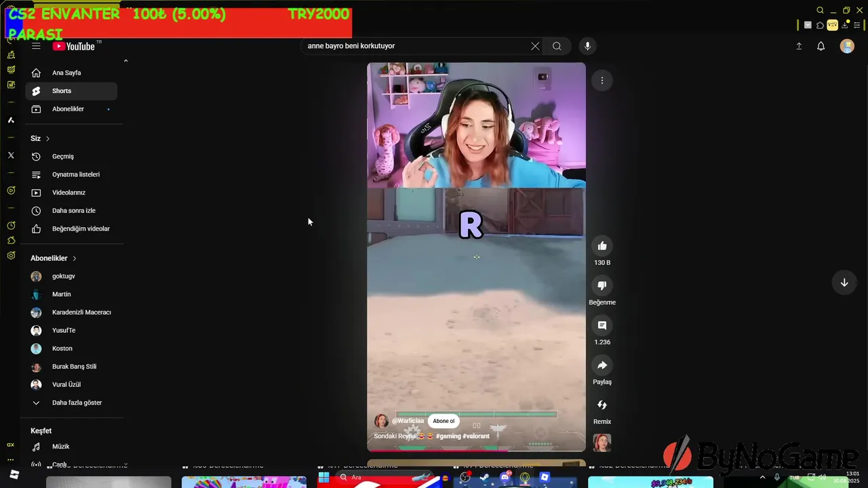Viewport: 868px width, 488px height.
Task: Click the Warliciaa avatar in the Short
Action: coord(381,421)
